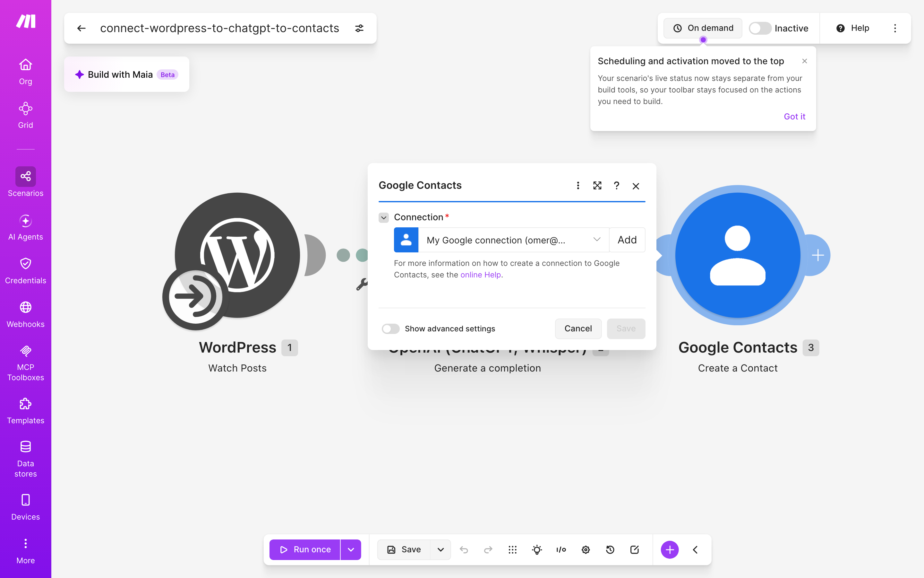The width and height of the screenshot is (924, 578).
Task: Open Data stores in sidebar
Action: [x=26, y=459]
